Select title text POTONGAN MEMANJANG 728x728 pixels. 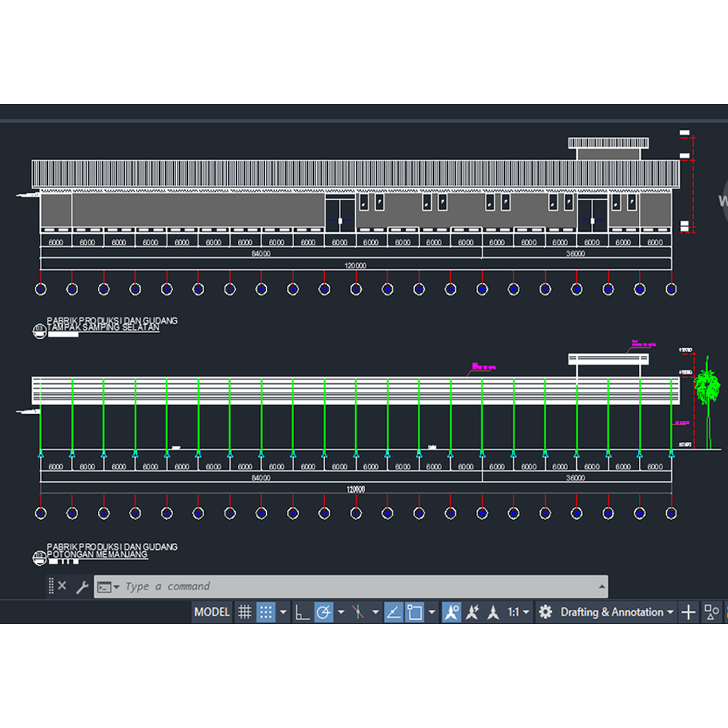coord(97,554)
